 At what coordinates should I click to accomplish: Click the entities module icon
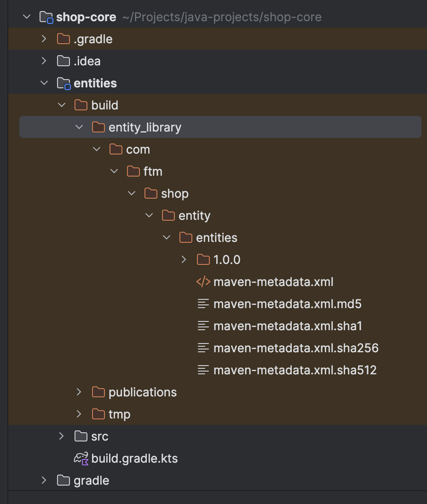[65, 83]
